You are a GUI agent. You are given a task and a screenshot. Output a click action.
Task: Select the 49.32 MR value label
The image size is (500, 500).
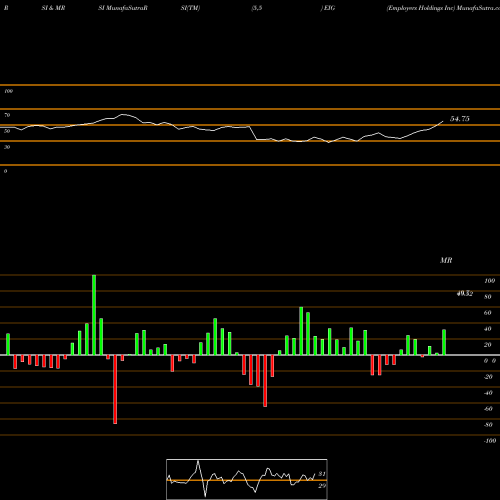tap(465, 293)
